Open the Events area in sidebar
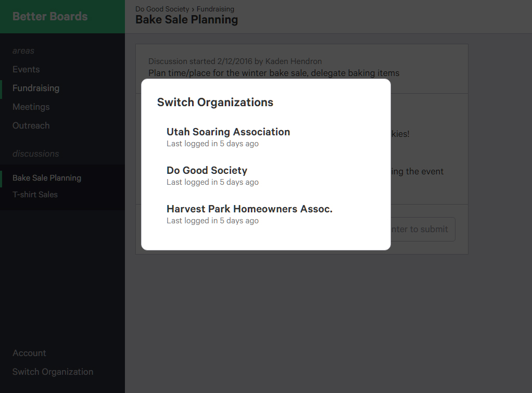The image size is (532, 393). (26, 69)
